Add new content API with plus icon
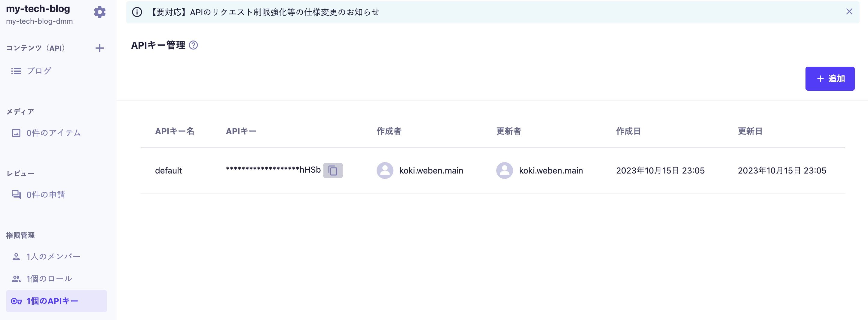This screenshot has width=868, height=320. [100, 48]
